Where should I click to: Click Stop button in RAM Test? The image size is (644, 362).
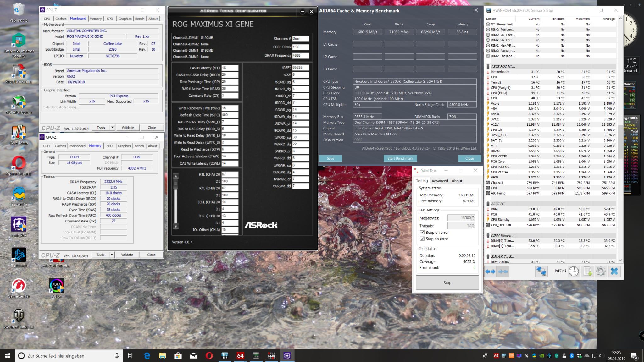click(447, 283)
